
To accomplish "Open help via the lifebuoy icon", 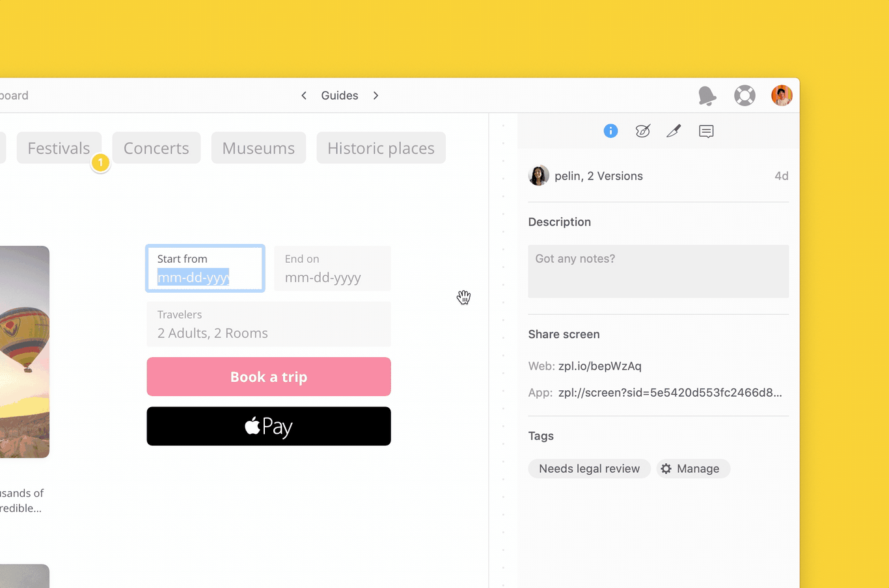I will 745,95.
